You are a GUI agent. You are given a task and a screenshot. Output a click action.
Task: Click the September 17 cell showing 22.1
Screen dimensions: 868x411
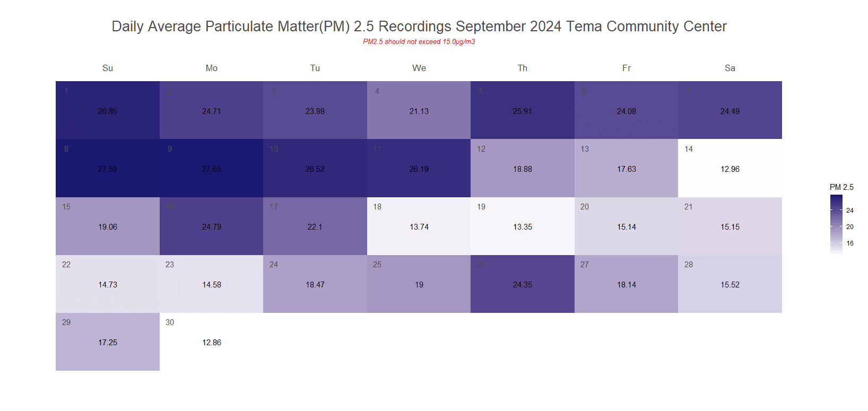tap(315, 226)
